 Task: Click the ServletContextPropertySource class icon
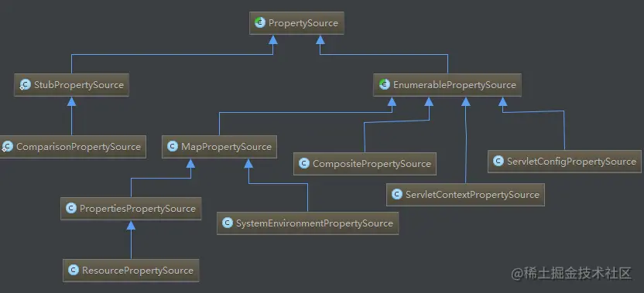tap(397, 194)
